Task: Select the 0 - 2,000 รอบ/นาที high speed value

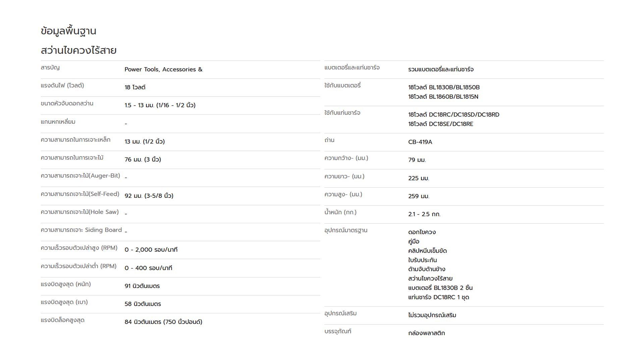Action: coord(151,250)
